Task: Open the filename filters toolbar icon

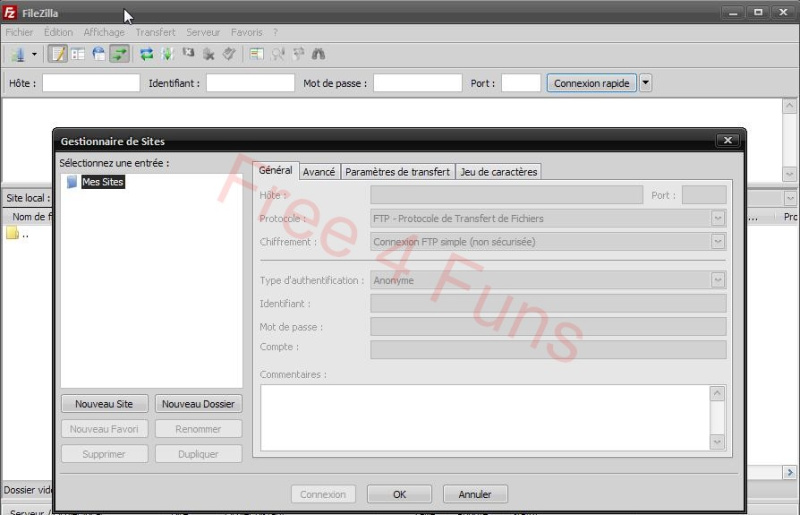Action: coord(257,54)
